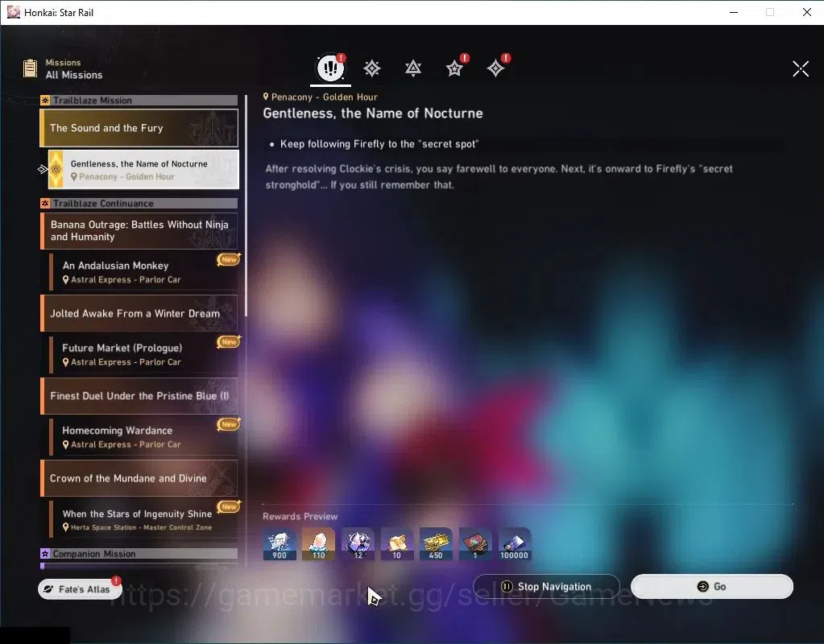Select An Andalusian Monkey sub-mission

(143, 272)
